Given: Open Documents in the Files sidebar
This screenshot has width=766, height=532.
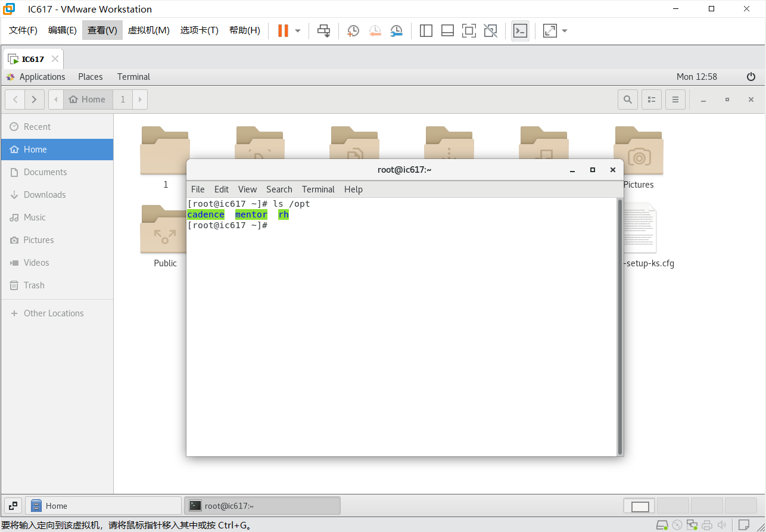Looking at the screenshot, I should tap(57, 172).
